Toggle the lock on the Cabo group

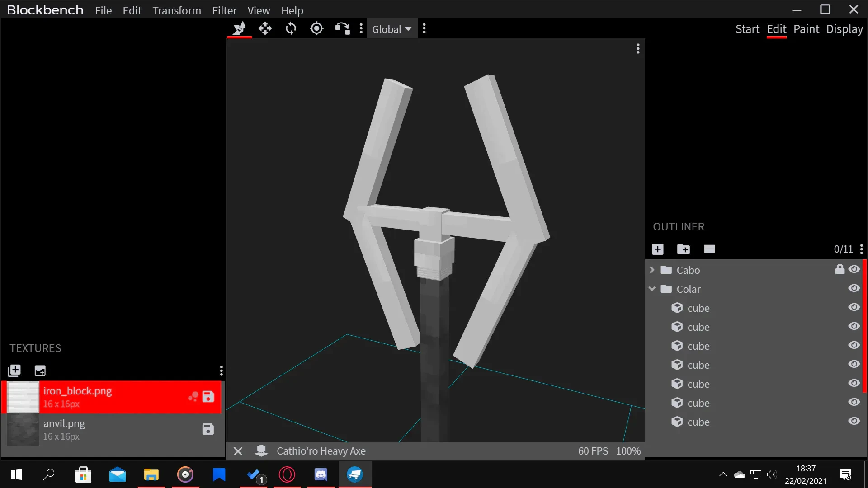pos(840,269)
